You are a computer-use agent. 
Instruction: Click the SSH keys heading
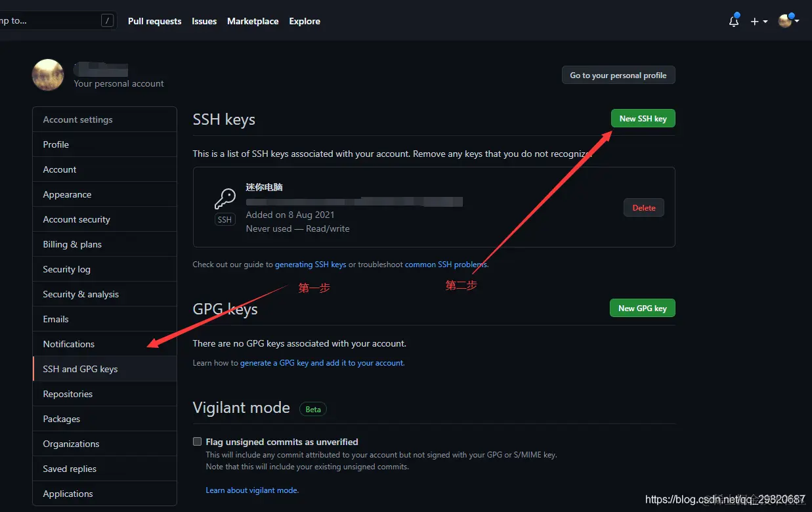point(224,119)
